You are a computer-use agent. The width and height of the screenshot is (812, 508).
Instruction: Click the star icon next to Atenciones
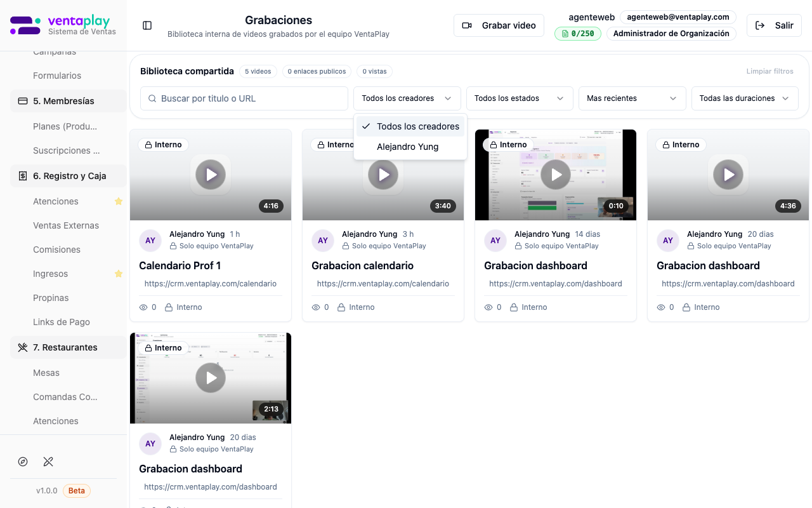coord(118,201)
